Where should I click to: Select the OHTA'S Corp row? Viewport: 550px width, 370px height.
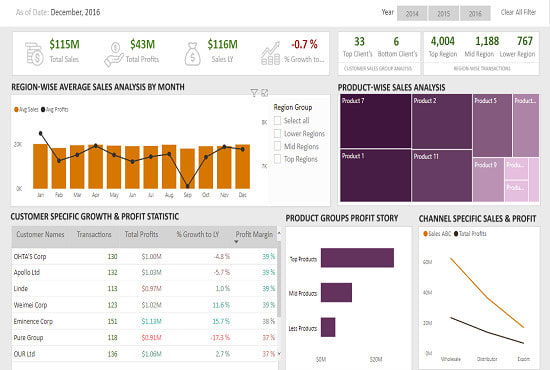[x=145, y=256]
